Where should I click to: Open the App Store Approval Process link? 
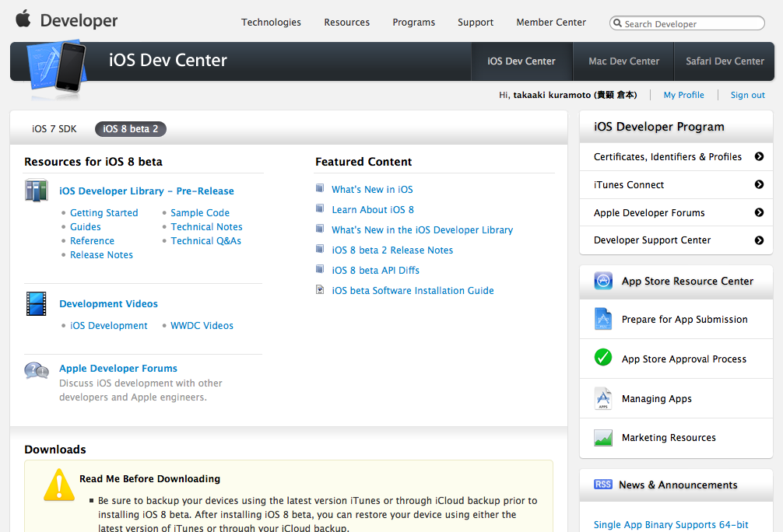pos(684,359)
